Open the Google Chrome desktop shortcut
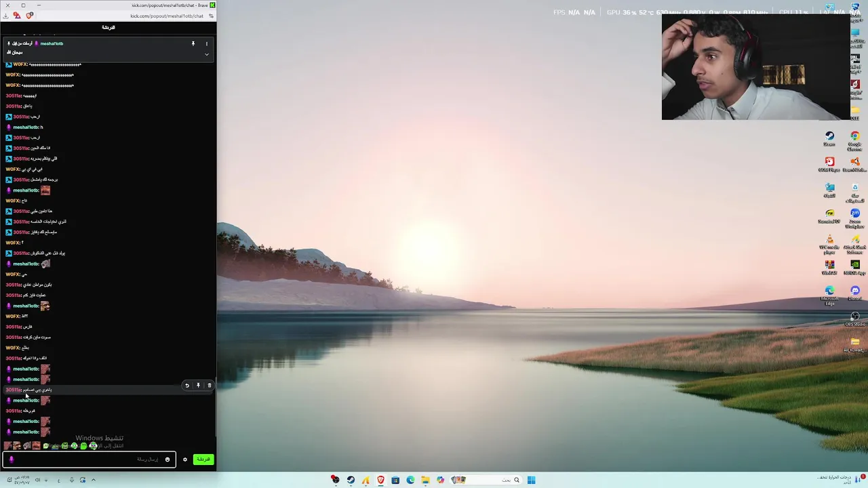868x488 pixels. (x=854, y=140)
